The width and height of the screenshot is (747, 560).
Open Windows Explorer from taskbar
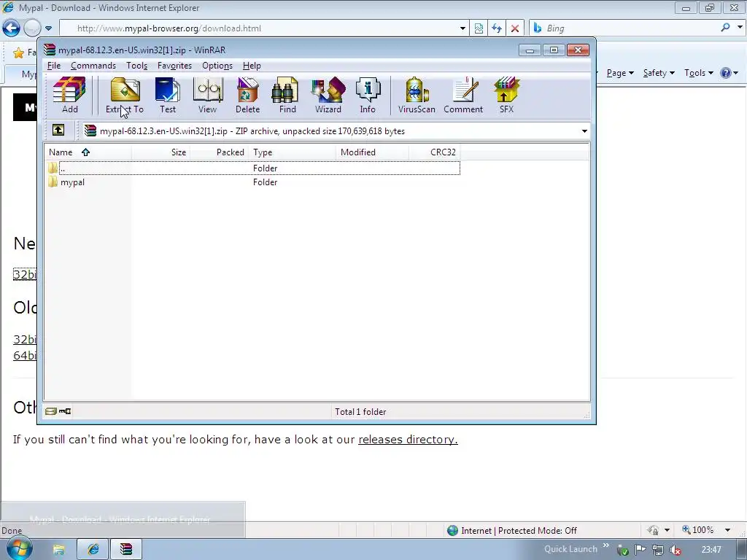[x=58, y=550]
